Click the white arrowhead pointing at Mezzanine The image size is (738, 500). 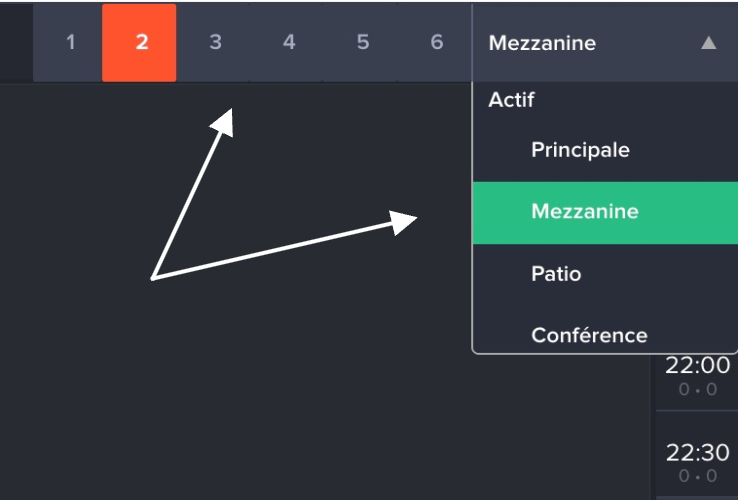point(405,222)
